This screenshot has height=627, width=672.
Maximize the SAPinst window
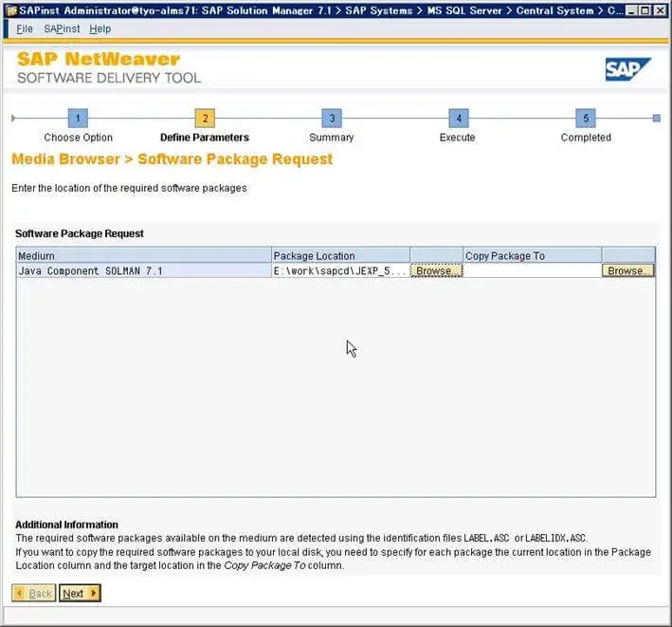645,10
